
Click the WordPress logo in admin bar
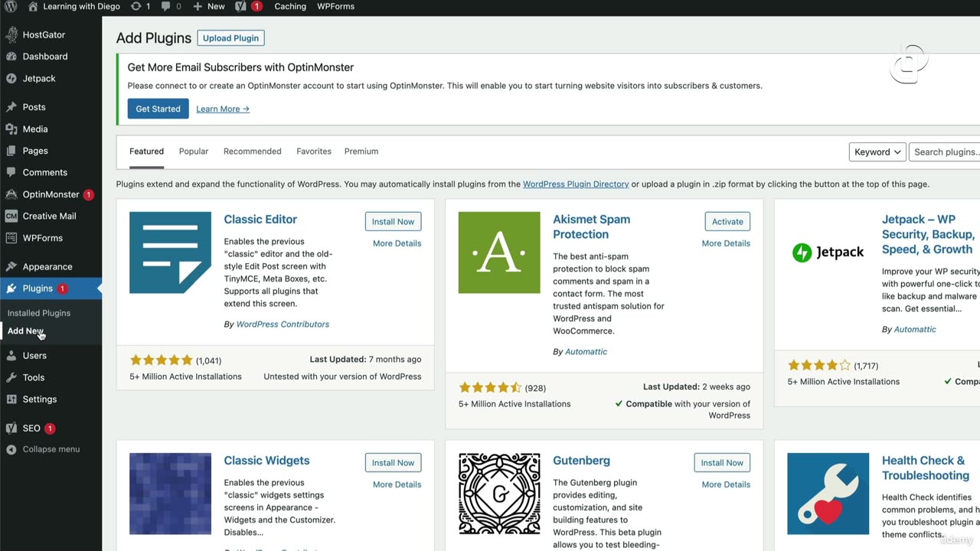tap(11, 6)
